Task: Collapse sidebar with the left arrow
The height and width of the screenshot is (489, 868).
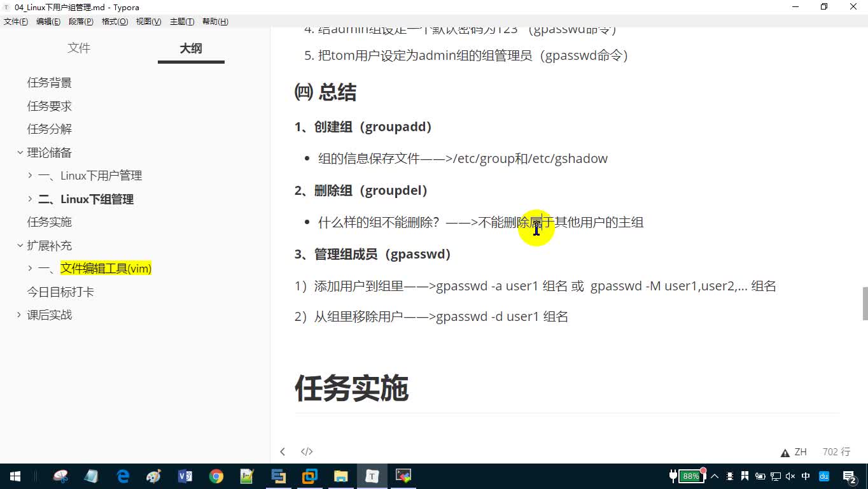Action: click(x=283, y=452)
